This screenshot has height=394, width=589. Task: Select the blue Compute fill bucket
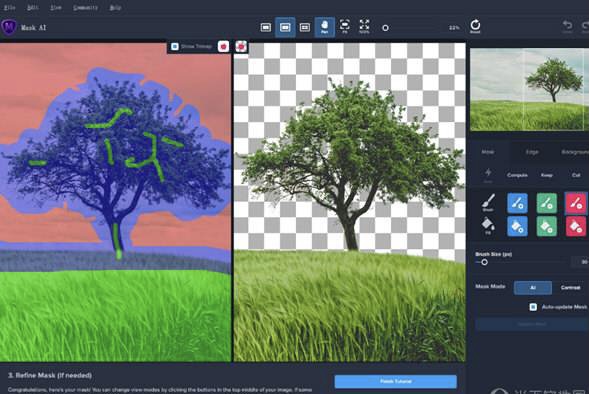[x=517, y=226]
